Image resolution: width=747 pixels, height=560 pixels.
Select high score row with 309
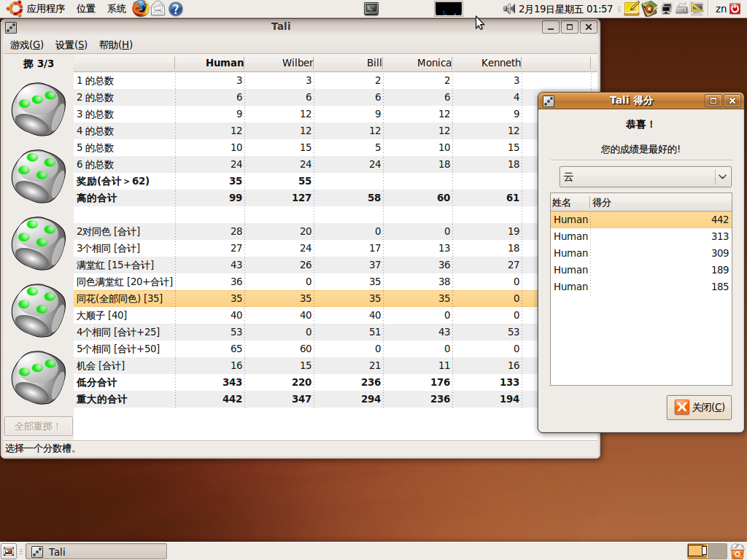tap(640, 253)
